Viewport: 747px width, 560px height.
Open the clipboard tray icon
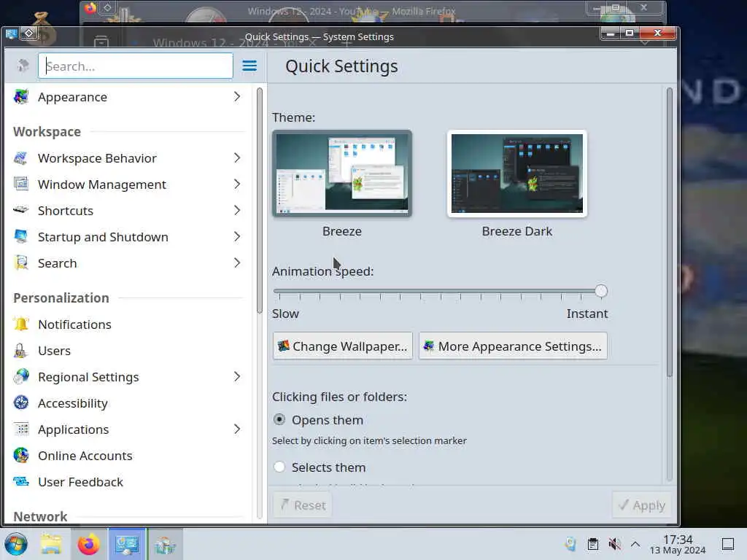(592, 544)
